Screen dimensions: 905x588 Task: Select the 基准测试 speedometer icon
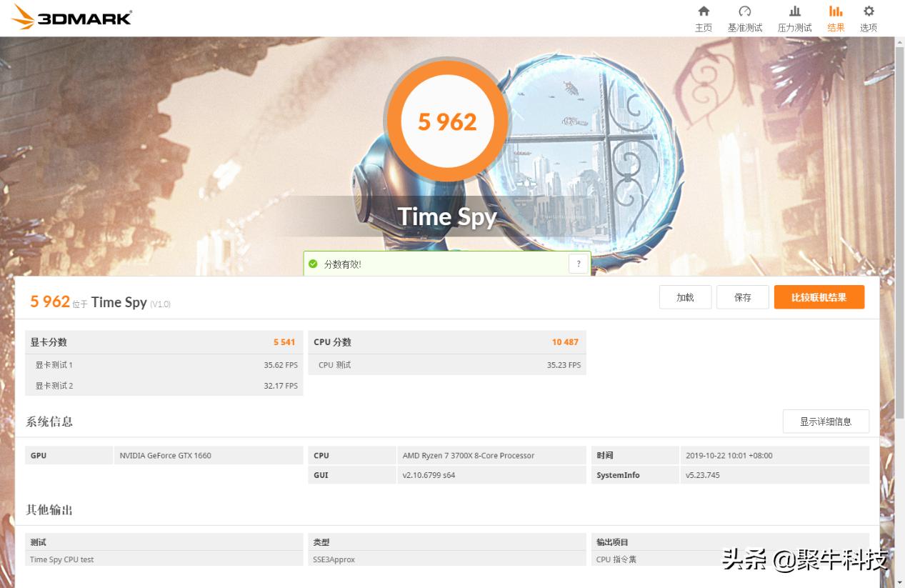(745, 12)
